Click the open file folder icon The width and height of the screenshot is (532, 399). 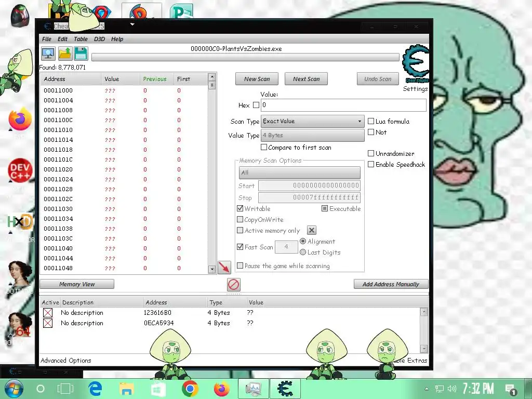[x=65, y=54]
